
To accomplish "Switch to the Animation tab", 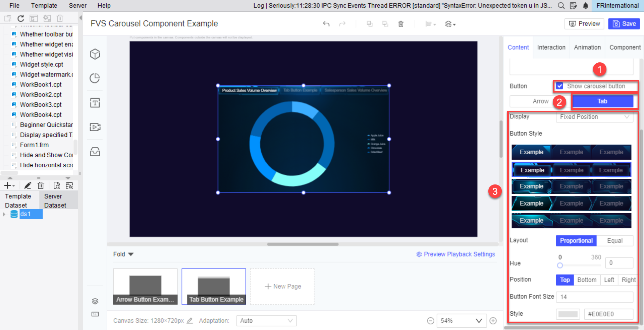I will click(x=587, y=47).
